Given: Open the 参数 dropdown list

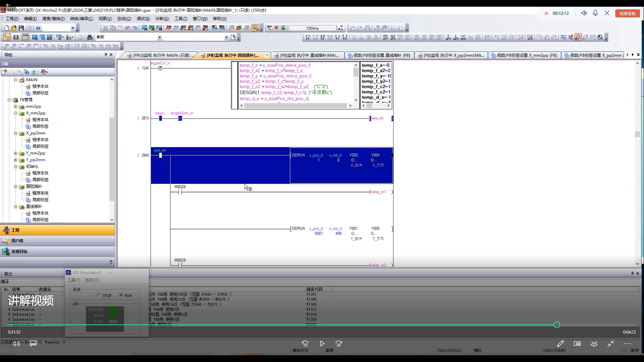Looking at the screenshot, I should pos(159,38).
